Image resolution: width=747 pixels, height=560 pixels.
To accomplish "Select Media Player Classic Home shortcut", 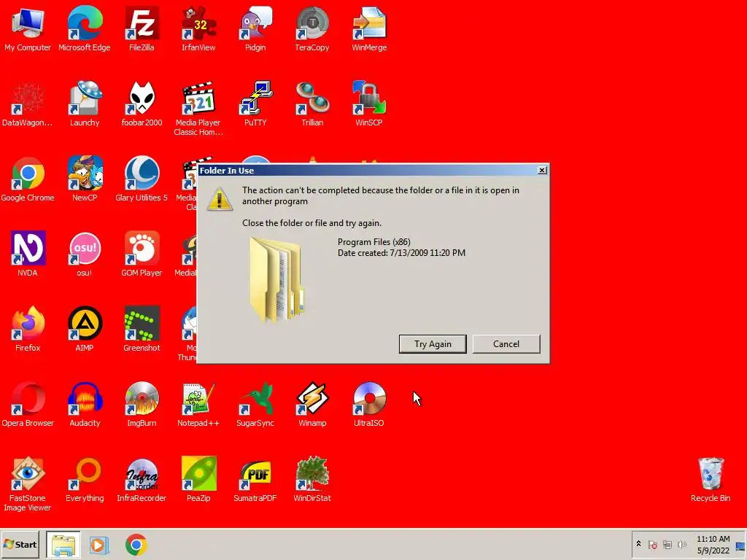I will [198, 109].
